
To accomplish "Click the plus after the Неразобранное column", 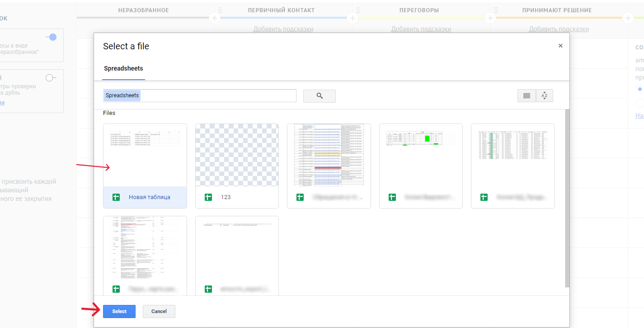I will point(215,18).
